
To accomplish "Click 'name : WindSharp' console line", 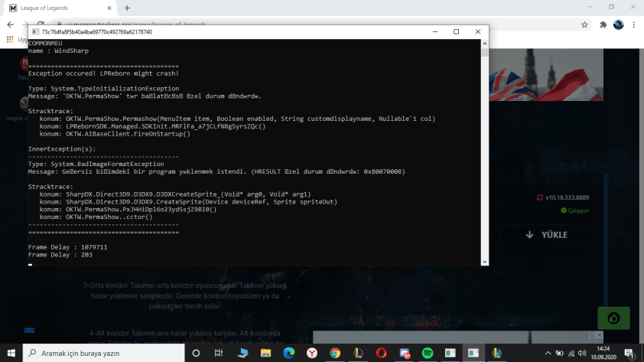I will pos(58,51).
